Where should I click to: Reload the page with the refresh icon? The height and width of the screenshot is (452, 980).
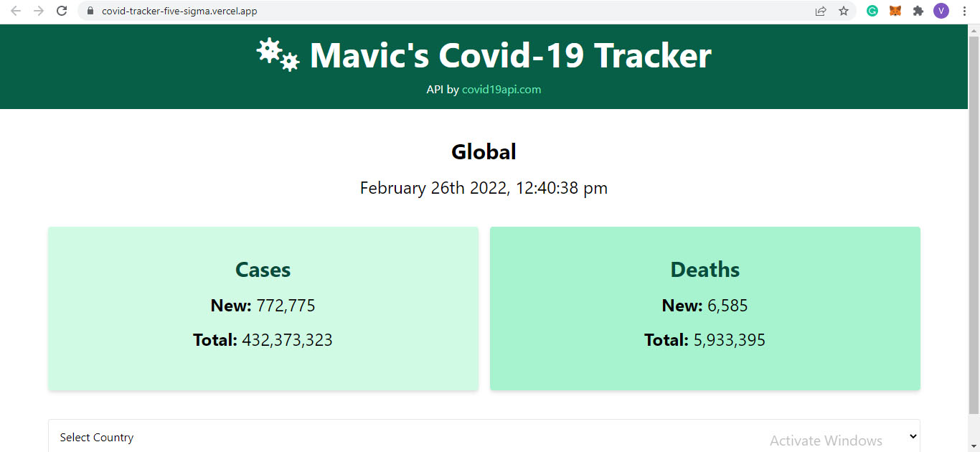pyautogui.click(x=62, y=11)
